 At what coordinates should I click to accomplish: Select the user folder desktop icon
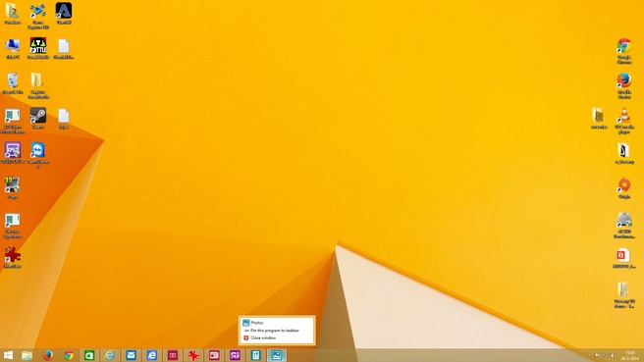point(13,14)
